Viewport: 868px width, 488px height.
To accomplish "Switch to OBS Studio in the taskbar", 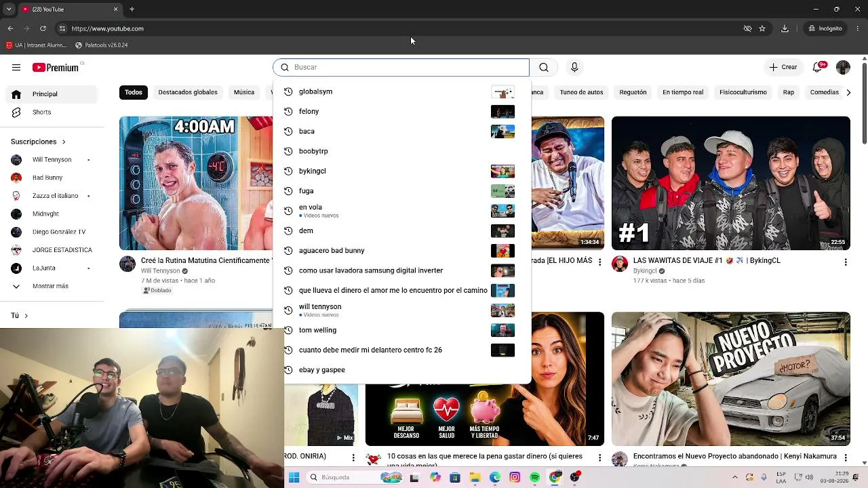I will (x=575, y=478).
